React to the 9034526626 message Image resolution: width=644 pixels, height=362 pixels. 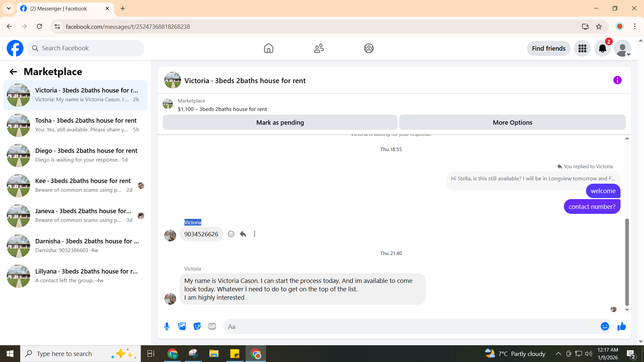pos(231,234)
